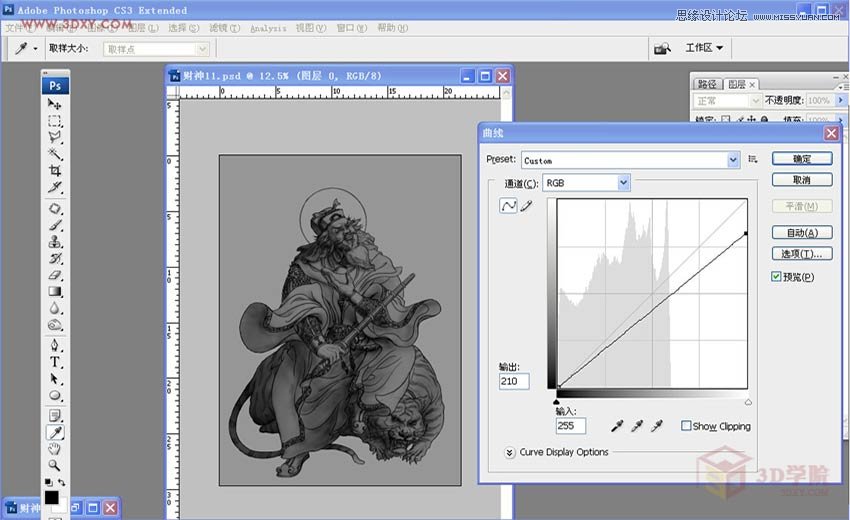Uncheck the 预览(P) preview checkbox

pos(776,277)
